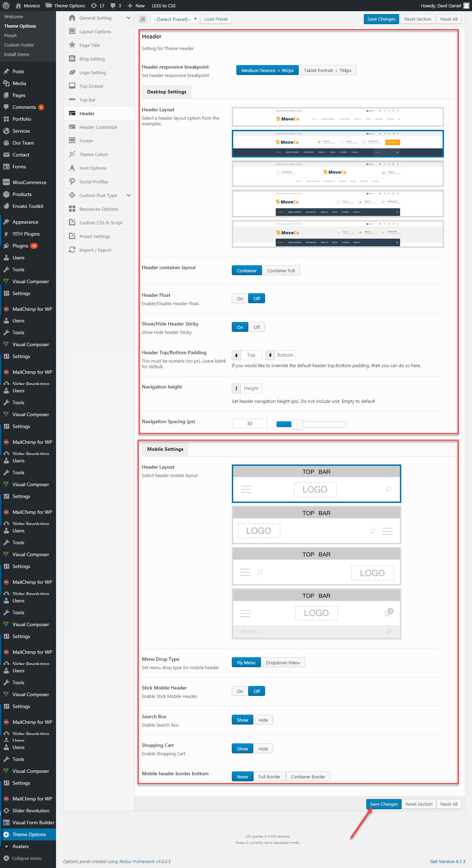Click the Logo Setting leaf icon
The height and width of the screenshot is (868, 472).
point(72,72)
